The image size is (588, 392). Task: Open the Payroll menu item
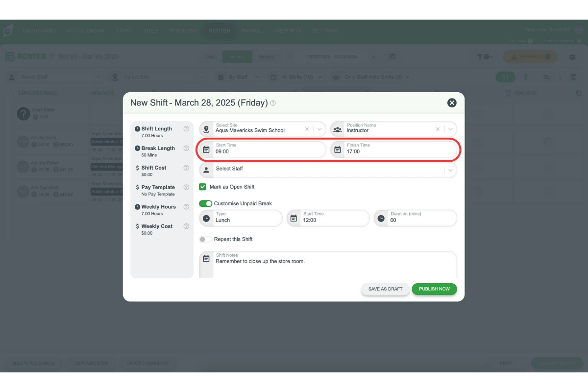click(253, 30)
